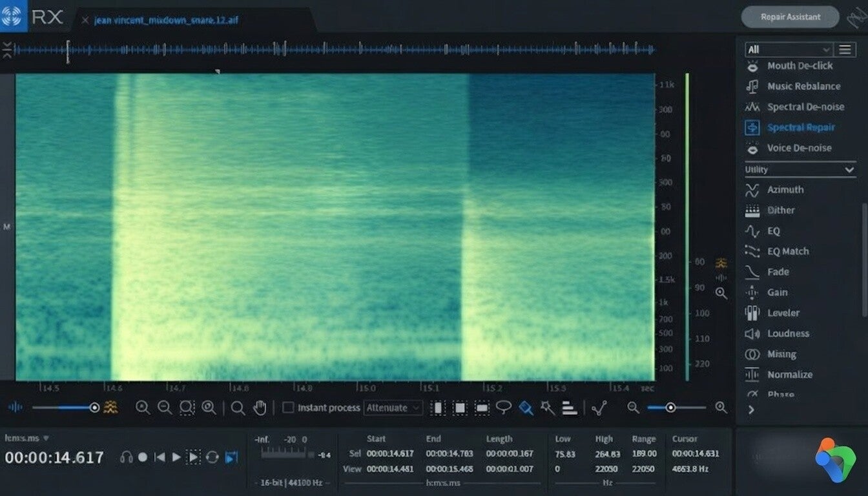Select the time selection tool
This screenshot has width=868, height=496.
[439, 408]
